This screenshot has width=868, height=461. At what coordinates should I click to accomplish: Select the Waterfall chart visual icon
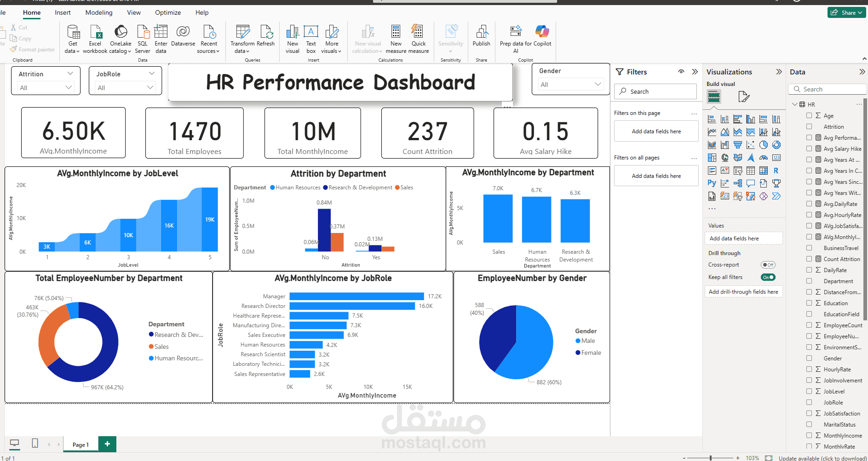725,145
